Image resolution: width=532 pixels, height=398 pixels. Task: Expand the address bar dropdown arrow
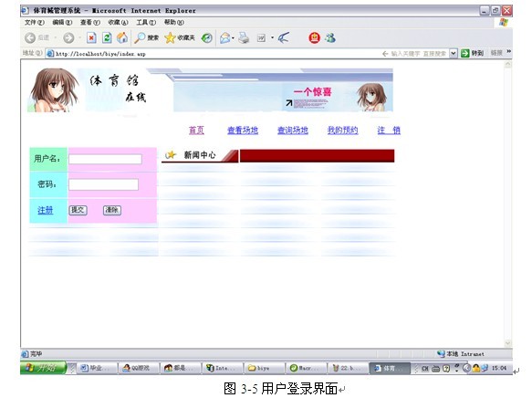tap(454, 53)
